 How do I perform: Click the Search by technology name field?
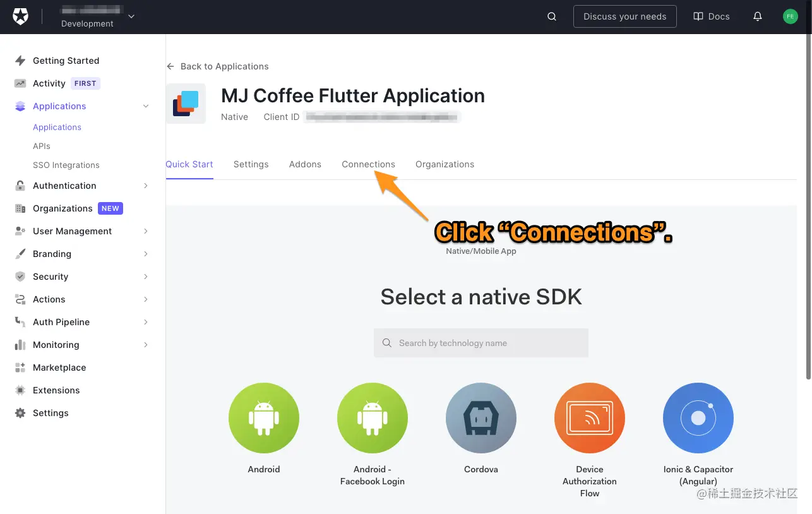click(481, 343)
